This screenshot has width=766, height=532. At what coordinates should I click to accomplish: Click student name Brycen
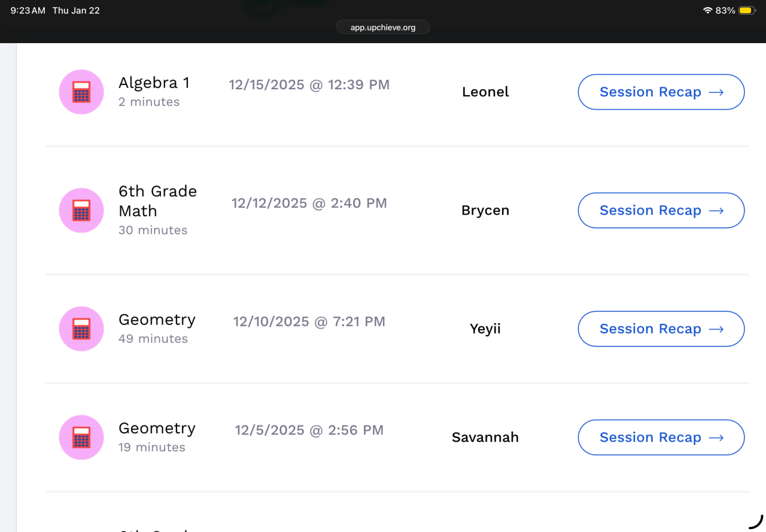(485, 211)
